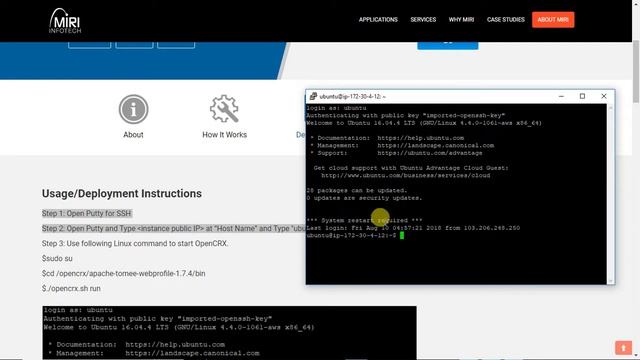Click the Step 2 Open Putty instruction line
This screenshot has height=360, width=640.
click(x=173, y=229)
